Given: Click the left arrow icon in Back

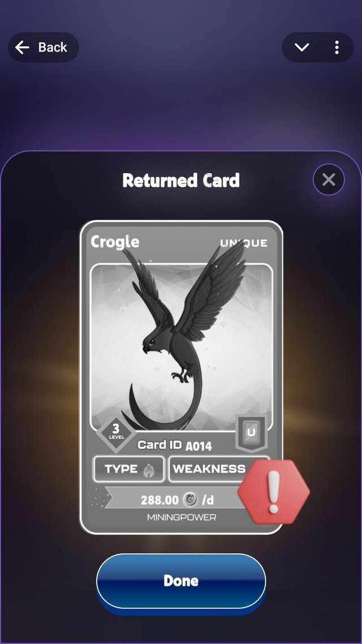Looking at the screenshot, I should tap(22, 48).
